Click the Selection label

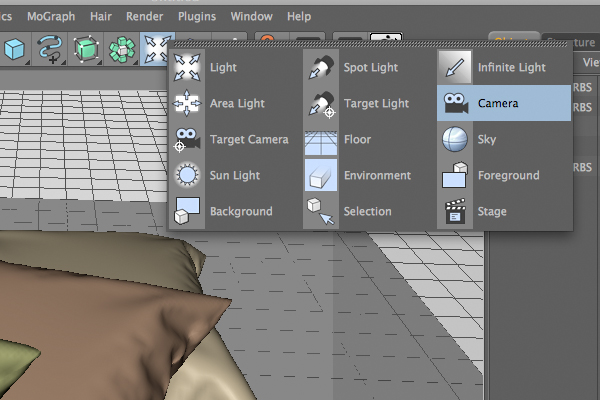pyautogui.click(x=367, y=211)
